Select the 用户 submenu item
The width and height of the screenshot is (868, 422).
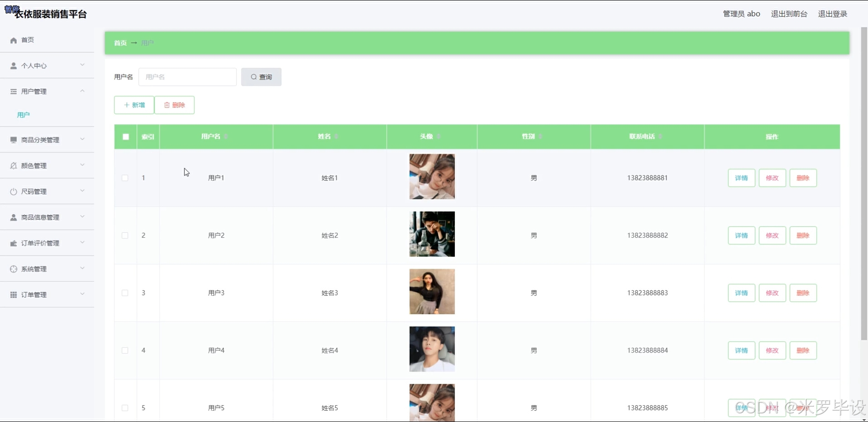[23, 115]
